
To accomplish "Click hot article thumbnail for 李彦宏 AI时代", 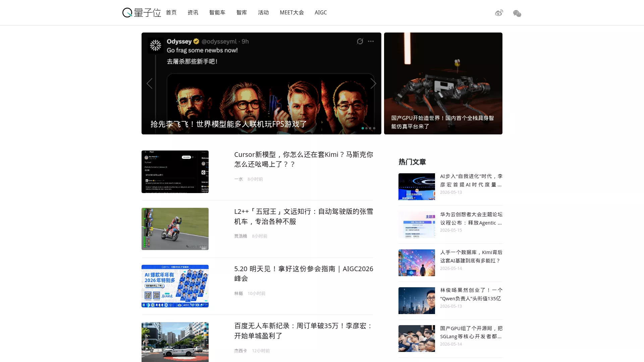I will coord(417,187).
